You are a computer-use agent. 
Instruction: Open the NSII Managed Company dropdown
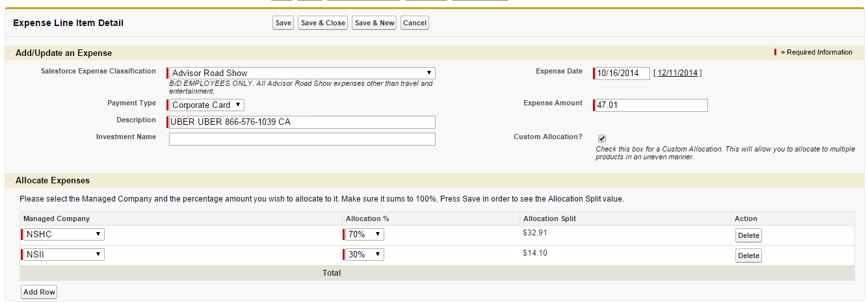64,255
